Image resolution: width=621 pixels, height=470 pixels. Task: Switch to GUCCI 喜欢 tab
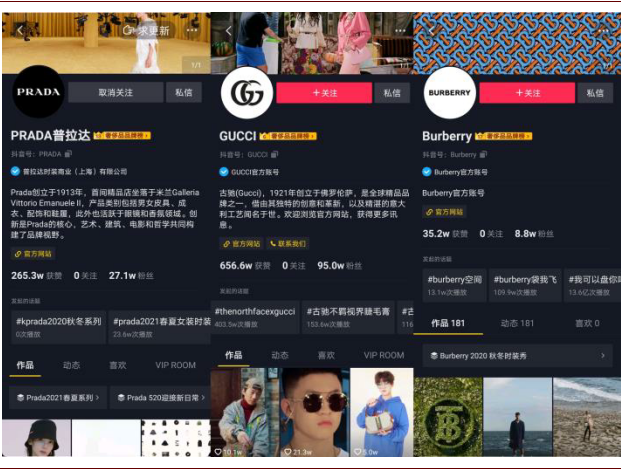pyautogui.click(x=326, y=355)
